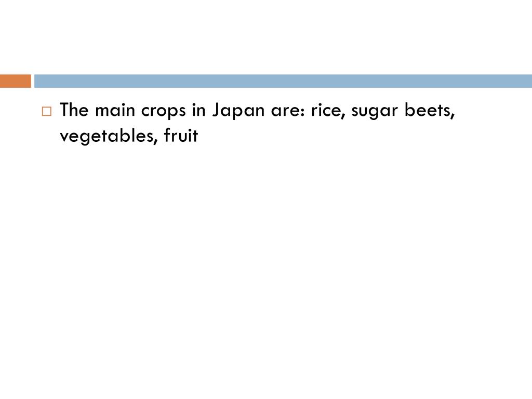Click the comma after "vegetables"
Screen dimensions: 532x399
coord(156,141)
